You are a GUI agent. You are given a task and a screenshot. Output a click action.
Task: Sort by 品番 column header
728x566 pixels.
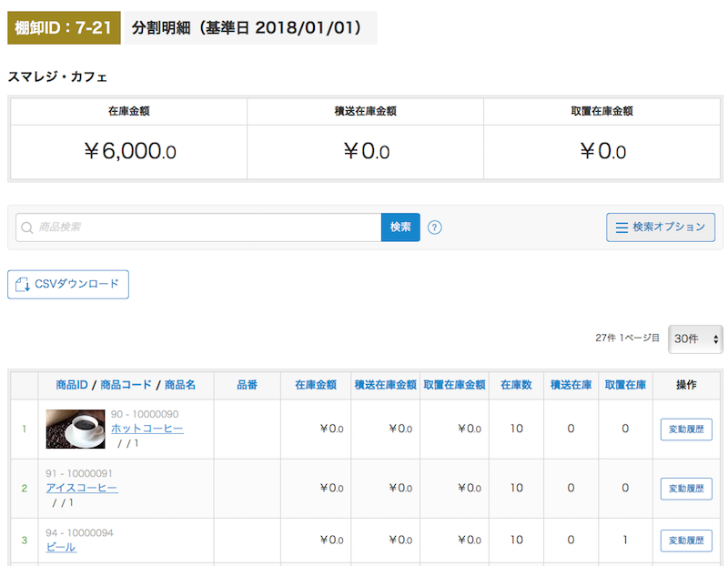coord(247,385)
